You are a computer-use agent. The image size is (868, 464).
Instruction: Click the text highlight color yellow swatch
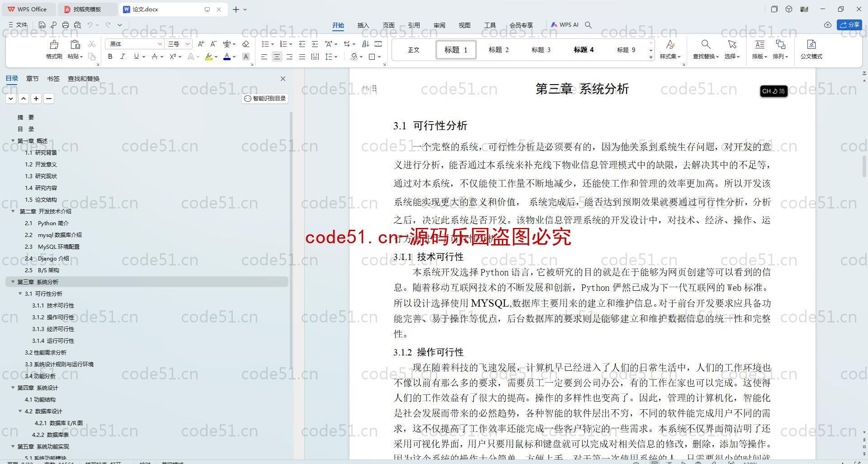208,57
